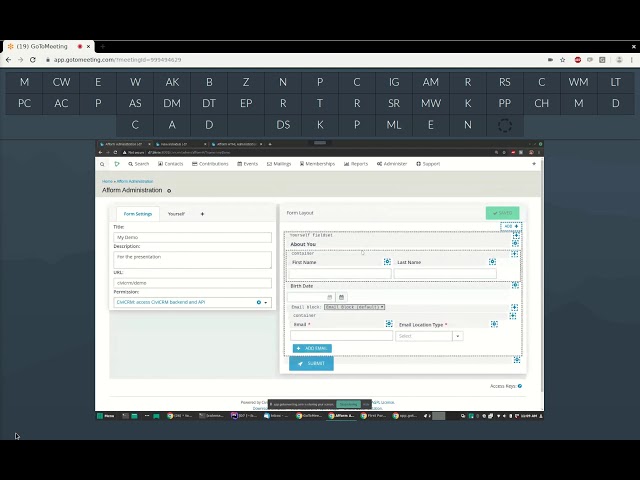Click the Menu button in shared taskbar
640x480 pixels.
[x=105, y=416]
